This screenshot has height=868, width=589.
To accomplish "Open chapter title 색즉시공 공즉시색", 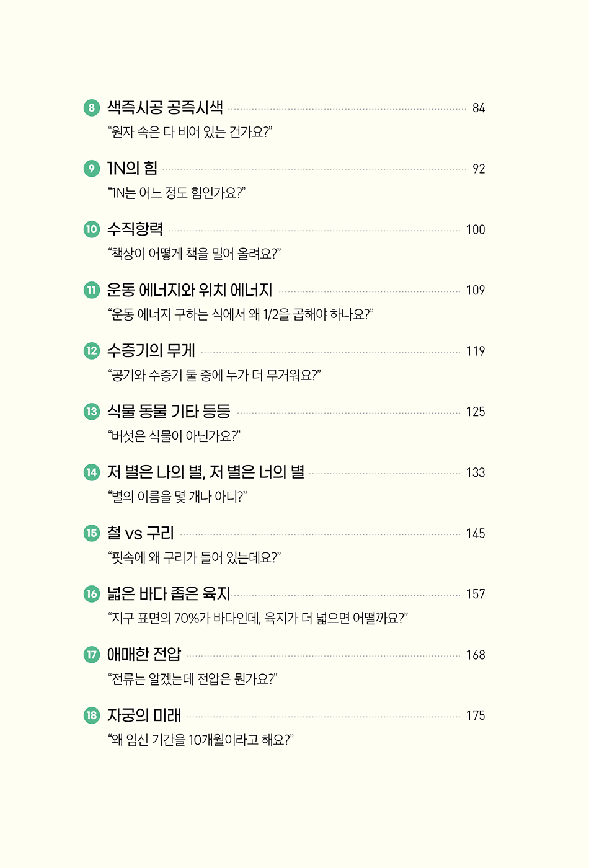I will [165, 107].
